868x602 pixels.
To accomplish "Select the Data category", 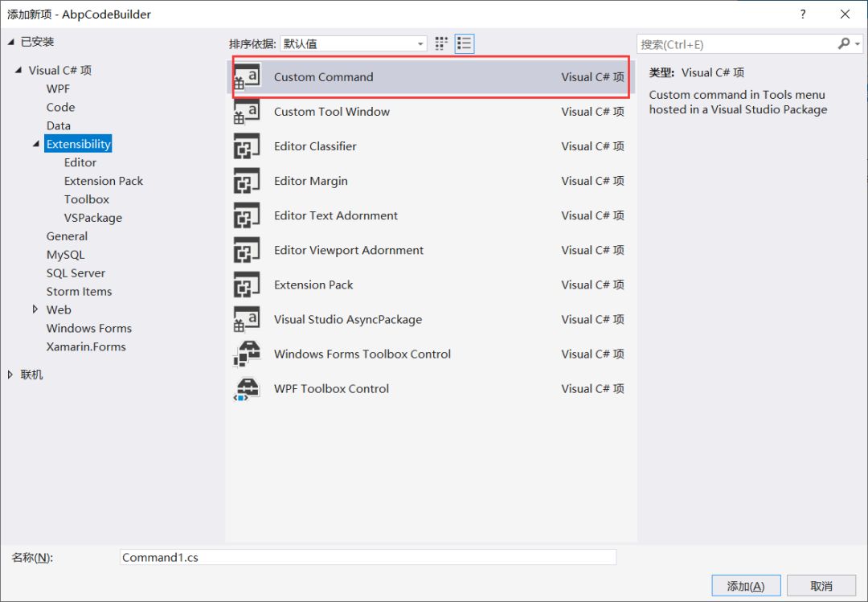I will point(58,125).
